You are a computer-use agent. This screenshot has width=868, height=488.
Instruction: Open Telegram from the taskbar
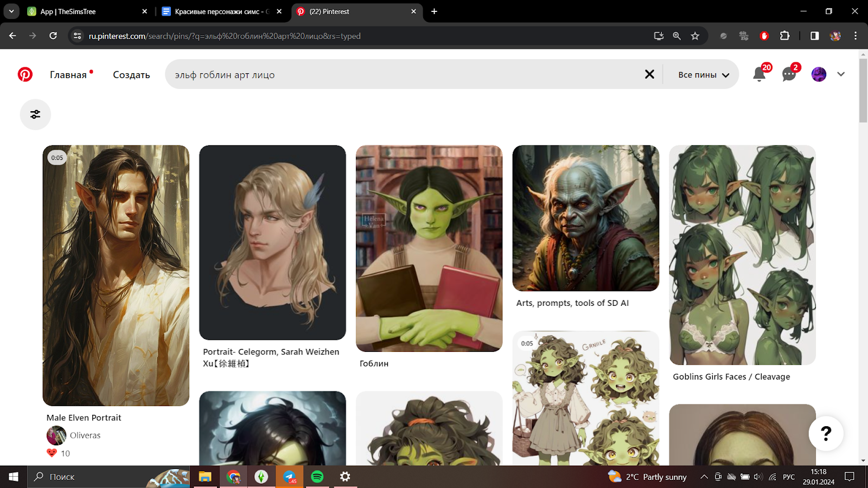click(x=289, y=477)
